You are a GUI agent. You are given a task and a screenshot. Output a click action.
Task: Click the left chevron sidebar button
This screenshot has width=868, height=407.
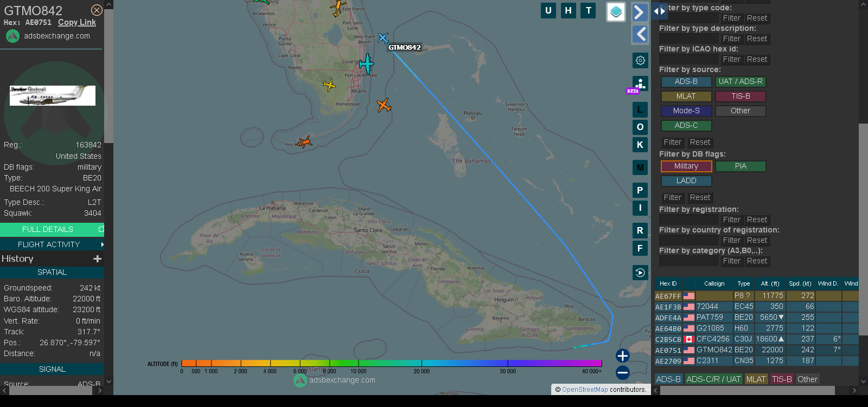pos(640,34)
